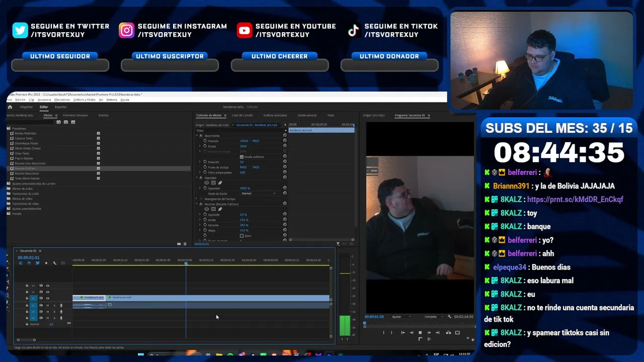Open the Premiere Composer panel tab

coord(75,116)
